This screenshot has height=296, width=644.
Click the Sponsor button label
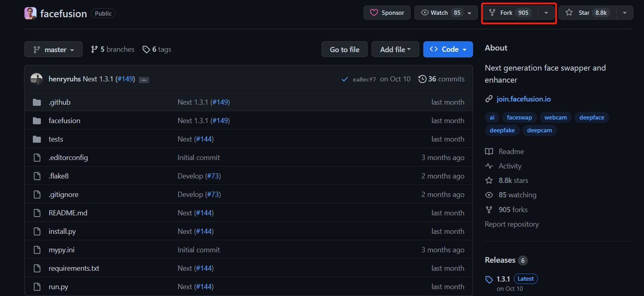[x=393, y=13]
